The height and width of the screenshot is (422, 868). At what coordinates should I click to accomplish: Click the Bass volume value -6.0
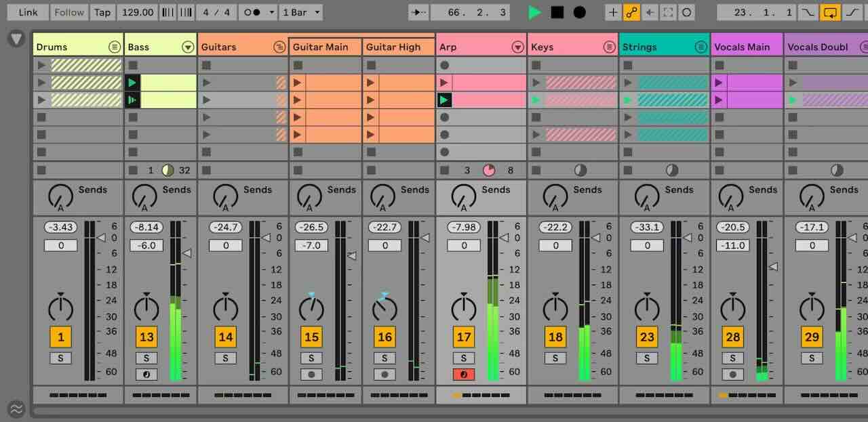click(x=146, y=245)
